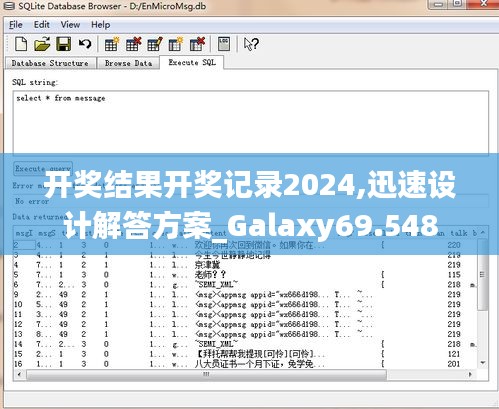Open the SQL Log window icon

[x=224, y=44]
